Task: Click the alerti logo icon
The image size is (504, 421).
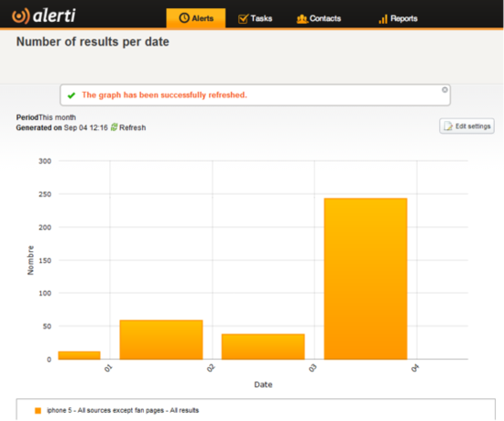Action: (x=20, y=17)
